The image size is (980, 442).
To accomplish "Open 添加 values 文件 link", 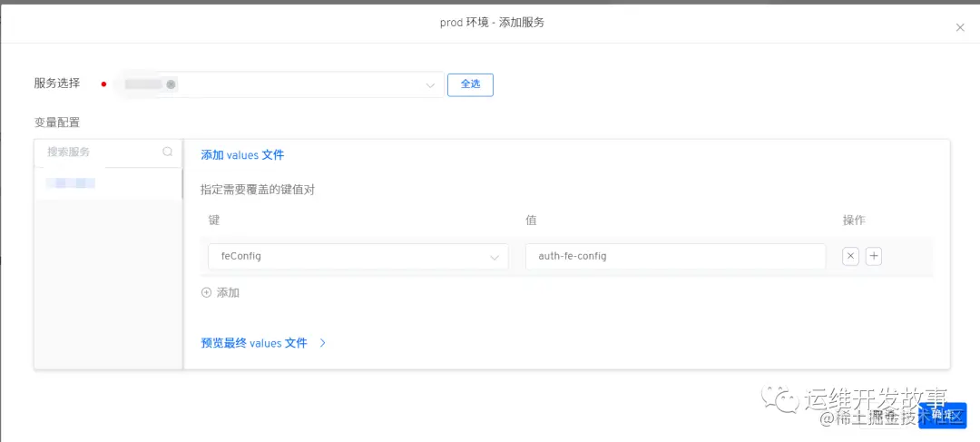I will coord(242,155).
